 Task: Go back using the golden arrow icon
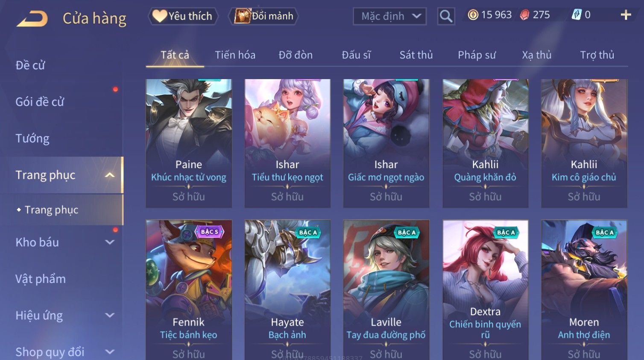[x=32, y=18]
